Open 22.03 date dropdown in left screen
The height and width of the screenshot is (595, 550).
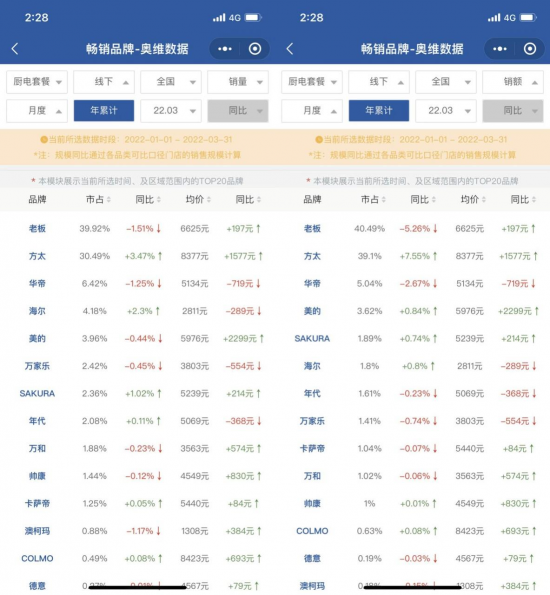(171, 111)
